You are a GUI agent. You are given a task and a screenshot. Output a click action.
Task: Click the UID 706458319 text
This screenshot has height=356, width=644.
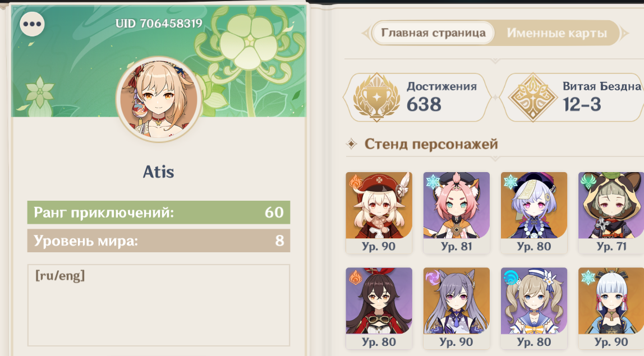click(159, 24)
